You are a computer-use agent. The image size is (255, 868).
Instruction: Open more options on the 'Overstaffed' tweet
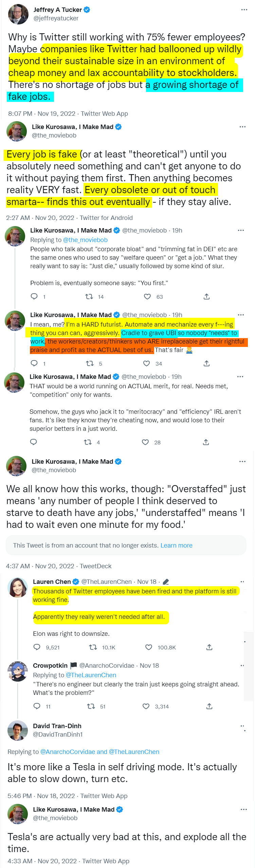pos(242,462)
